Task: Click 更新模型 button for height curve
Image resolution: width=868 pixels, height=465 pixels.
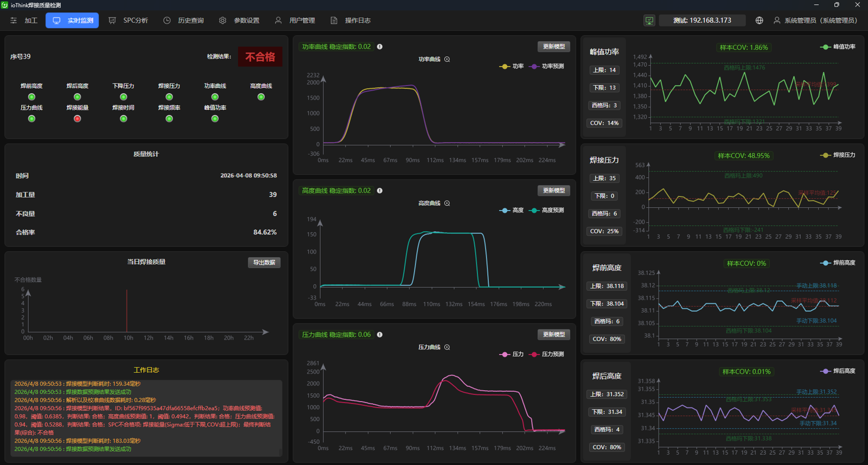Action: click(554, 190)
